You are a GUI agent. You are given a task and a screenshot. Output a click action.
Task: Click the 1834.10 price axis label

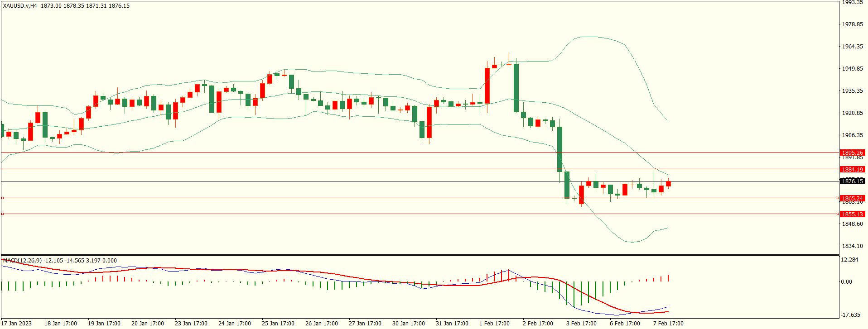(853, 246)
